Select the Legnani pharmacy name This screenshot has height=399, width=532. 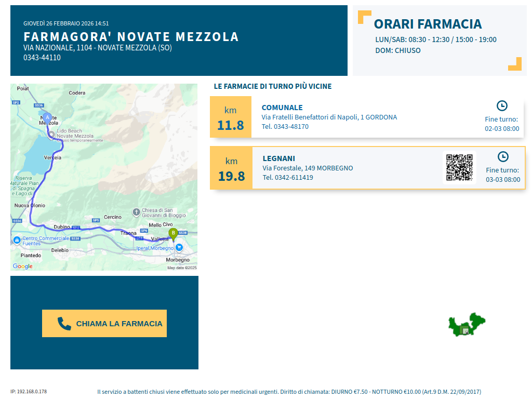pos(278,158)
